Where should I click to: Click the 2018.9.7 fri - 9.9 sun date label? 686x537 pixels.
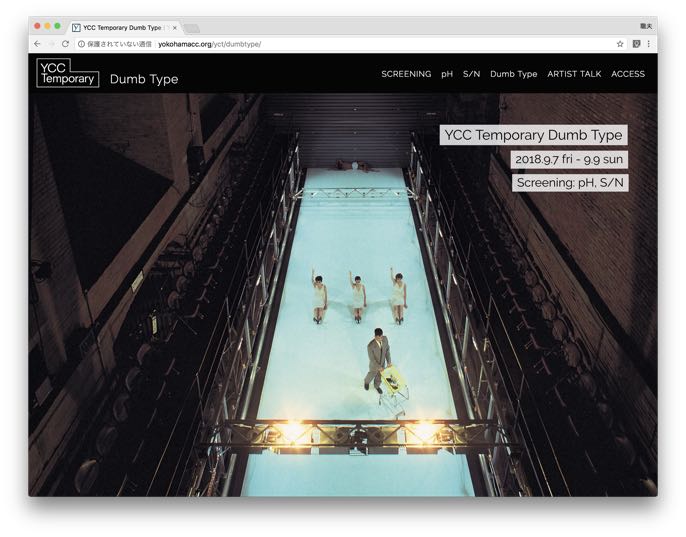click(x=569, y=159)
